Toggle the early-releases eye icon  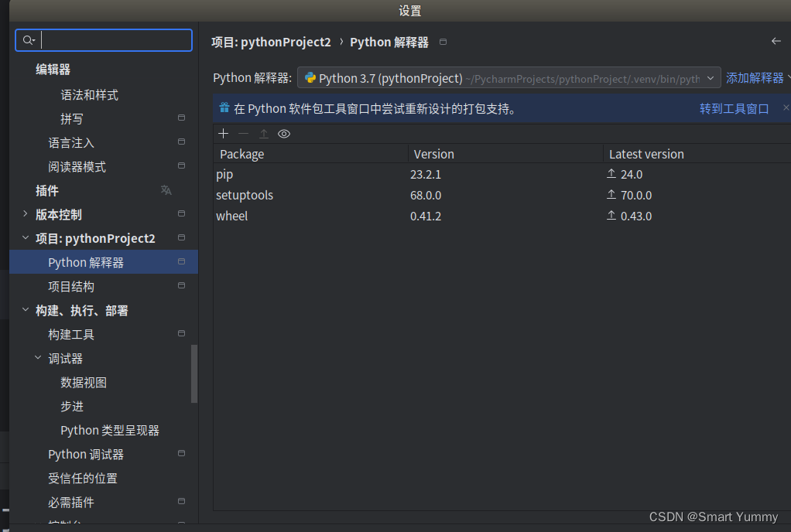[283, 133]
